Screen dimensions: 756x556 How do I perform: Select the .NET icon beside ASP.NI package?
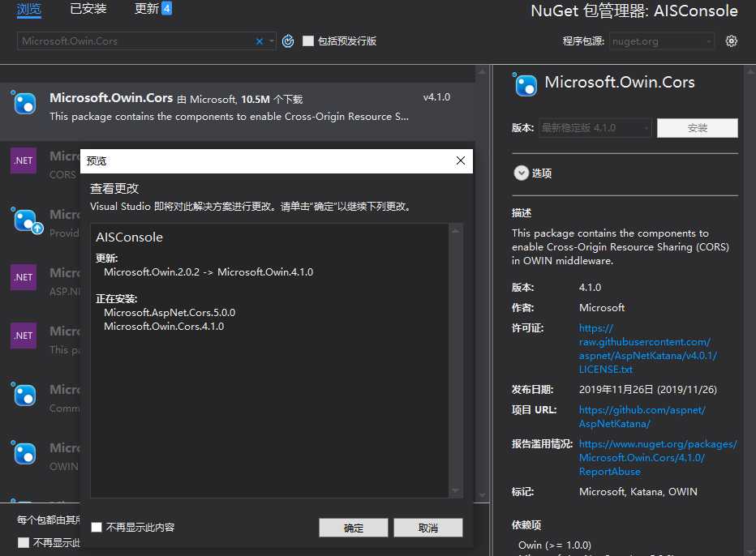point(24,277)
